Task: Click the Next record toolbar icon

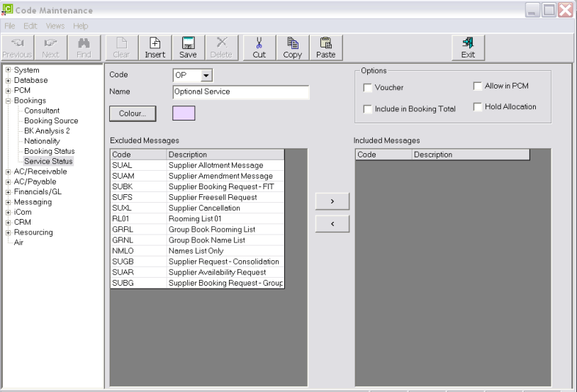Action: tap(50, 48)
